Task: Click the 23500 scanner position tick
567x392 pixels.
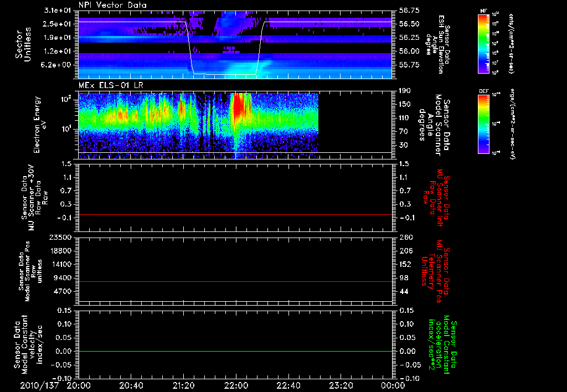Action: click(x=61, y=237)
